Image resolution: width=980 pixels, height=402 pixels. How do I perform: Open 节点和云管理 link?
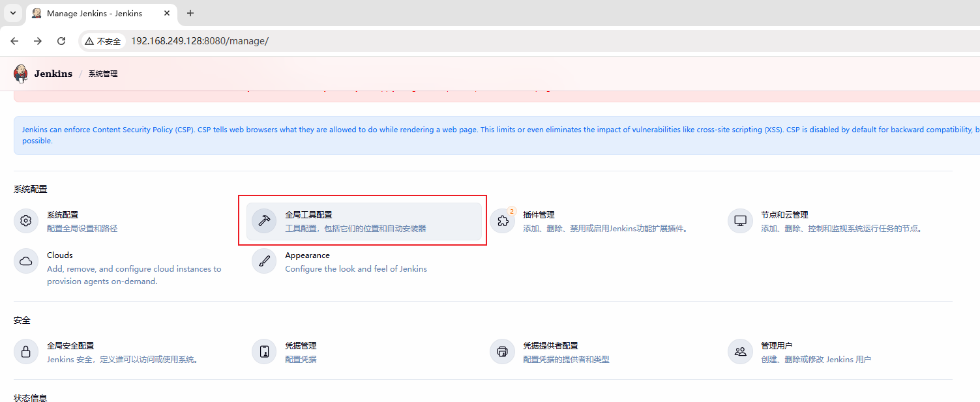[784, 214]
